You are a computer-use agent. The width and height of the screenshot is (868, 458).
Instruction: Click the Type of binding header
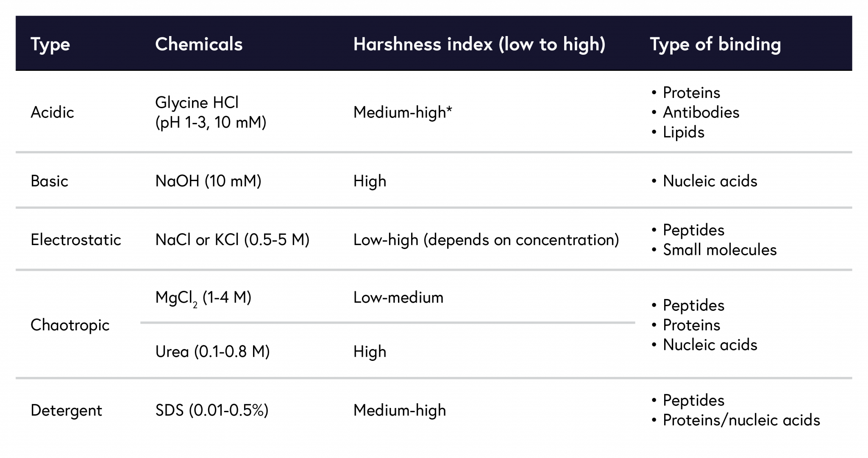click(715, 44)
